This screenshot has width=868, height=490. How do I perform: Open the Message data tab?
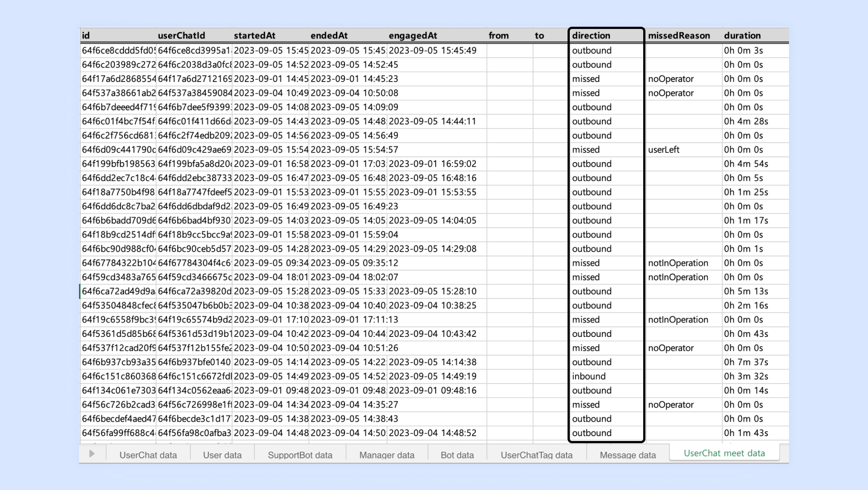tap(628, 454)
